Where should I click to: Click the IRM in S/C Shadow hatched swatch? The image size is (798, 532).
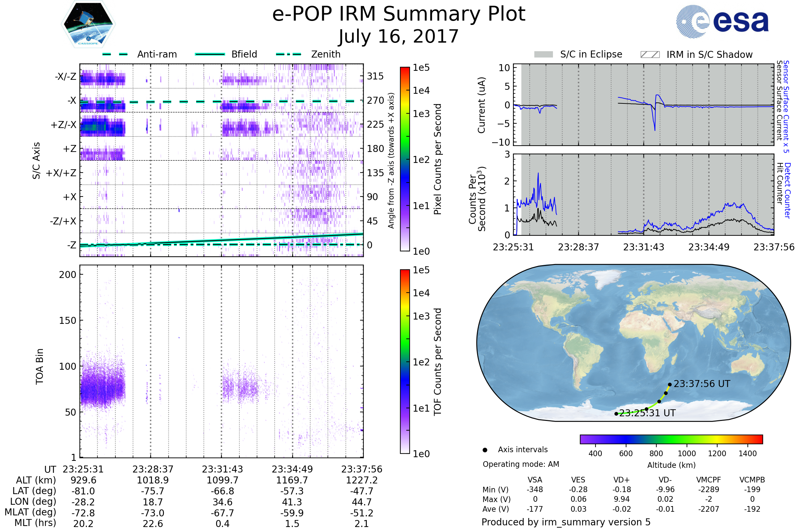coord(650,55)
